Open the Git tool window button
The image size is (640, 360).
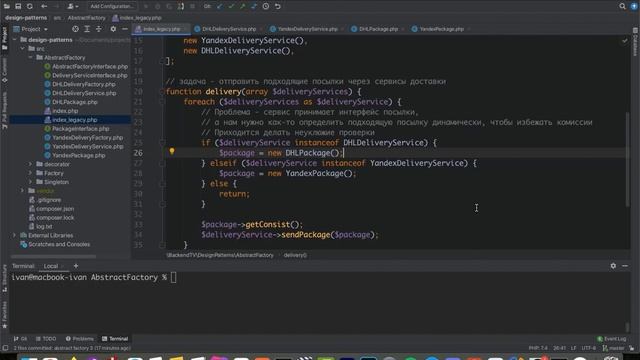click(x=20, y=339)
